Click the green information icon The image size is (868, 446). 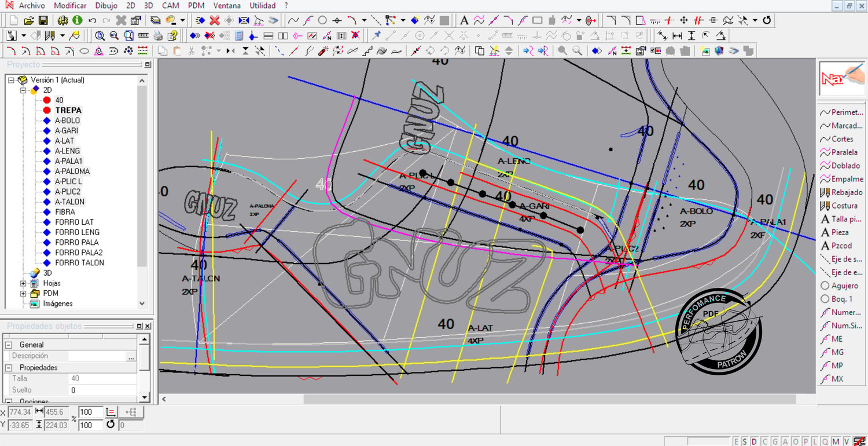[x=77, y=20]
